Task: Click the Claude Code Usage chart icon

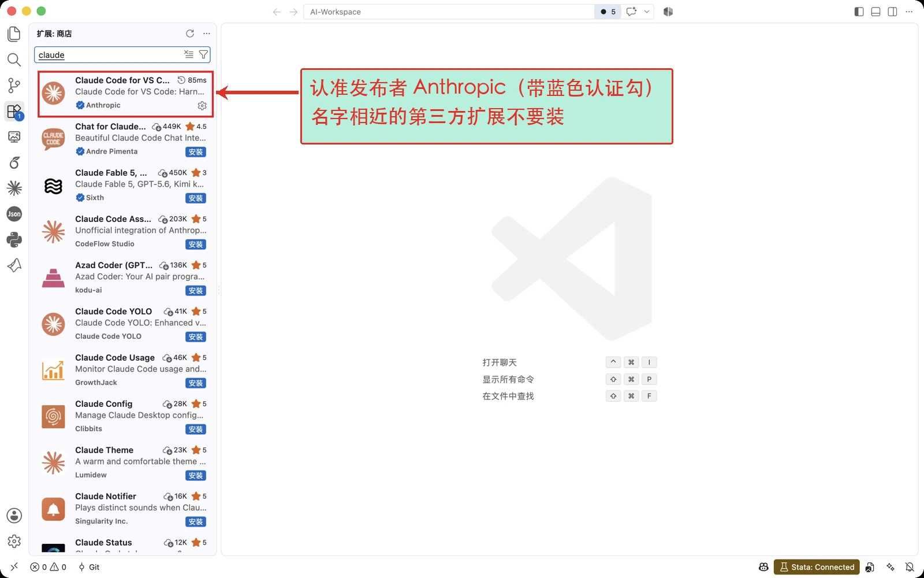Action: (53, 370)
